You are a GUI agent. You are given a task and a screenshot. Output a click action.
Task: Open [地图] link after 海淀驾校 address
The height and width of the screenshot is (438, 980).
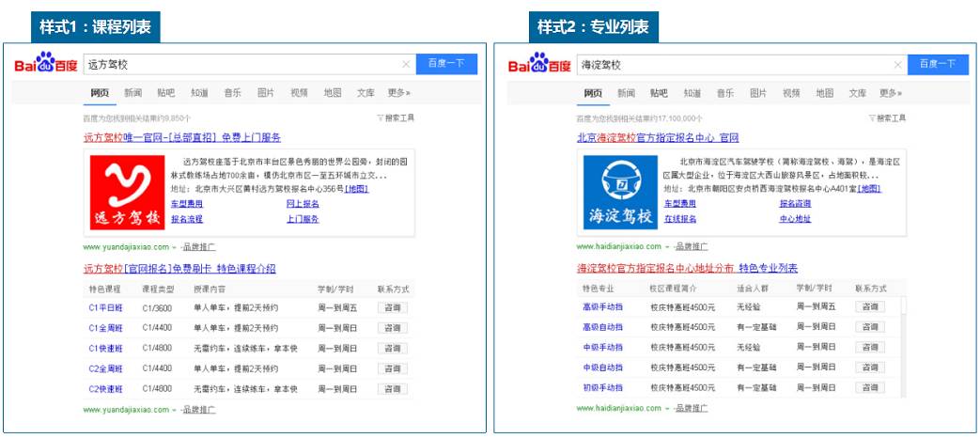tap(869, 189)
